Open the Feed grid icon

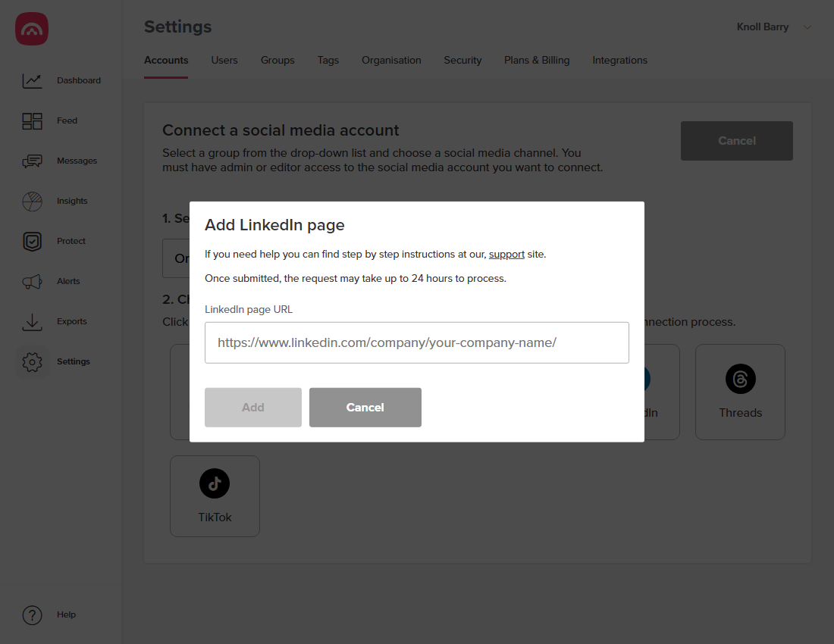click(32, 121)
